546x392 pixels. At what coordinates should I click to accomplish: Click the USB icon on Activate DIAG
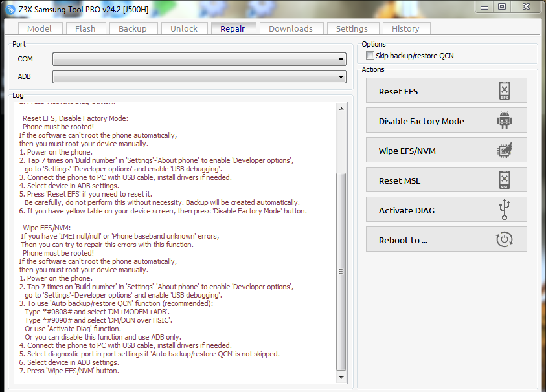click(x=504, y=210)
